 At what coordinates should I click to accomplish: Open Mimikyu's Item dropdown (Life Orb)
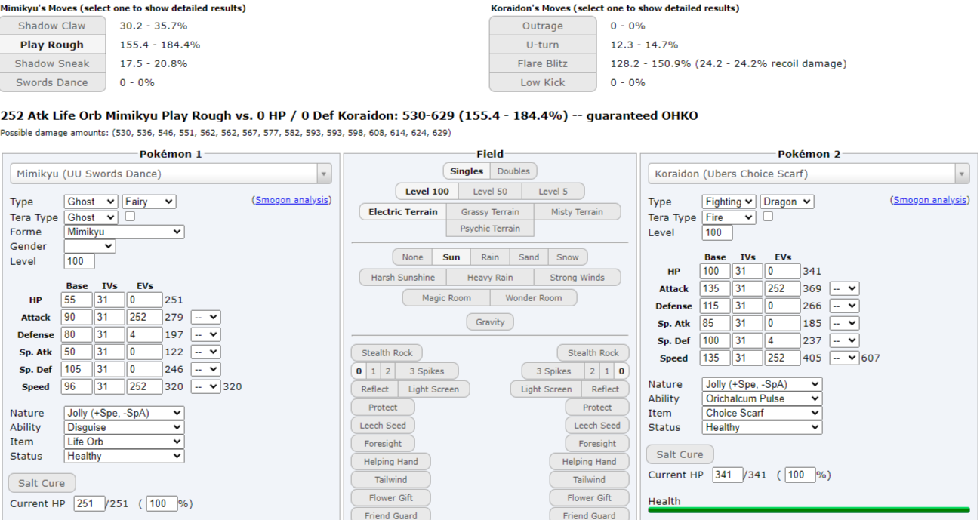[124, 442]
